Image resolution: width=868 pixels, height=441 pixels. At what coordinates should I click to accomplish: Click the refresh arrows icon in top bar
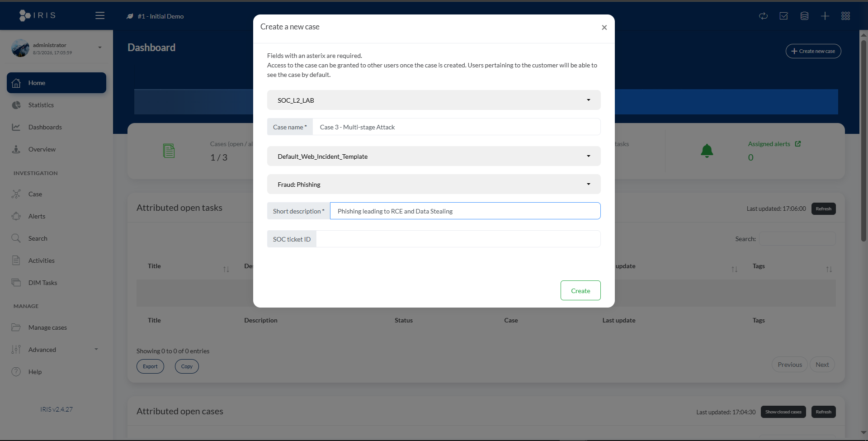763,16
